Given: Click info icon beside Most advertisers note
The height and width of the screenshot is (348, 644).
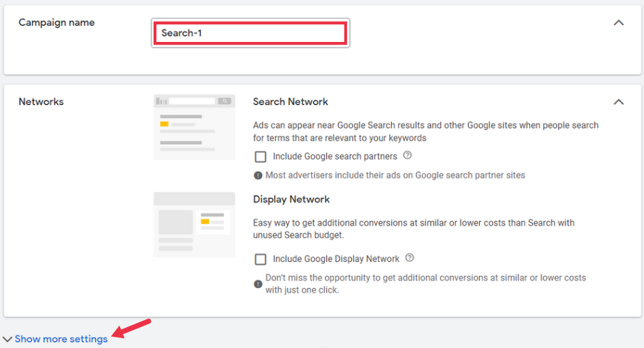Looking at the screenshot, I should [x=258, y=175].
